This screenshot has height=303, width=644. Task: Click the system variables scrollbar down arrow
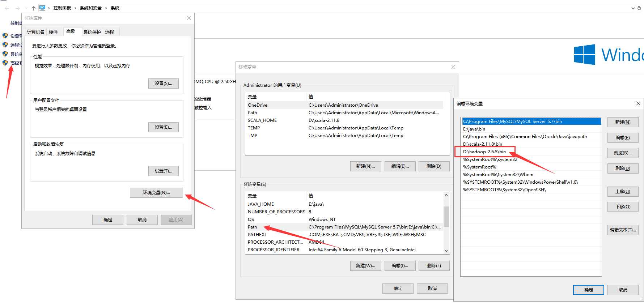[446, 251]
